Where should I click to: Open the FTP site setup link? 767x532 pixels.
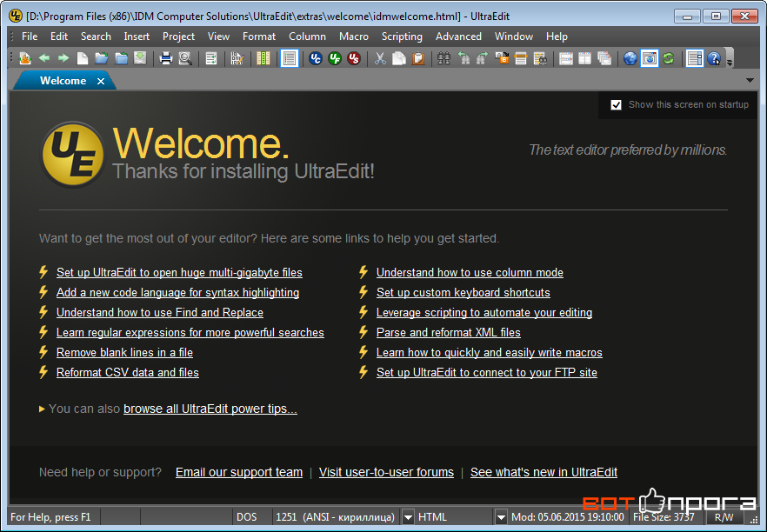(487, 373)
